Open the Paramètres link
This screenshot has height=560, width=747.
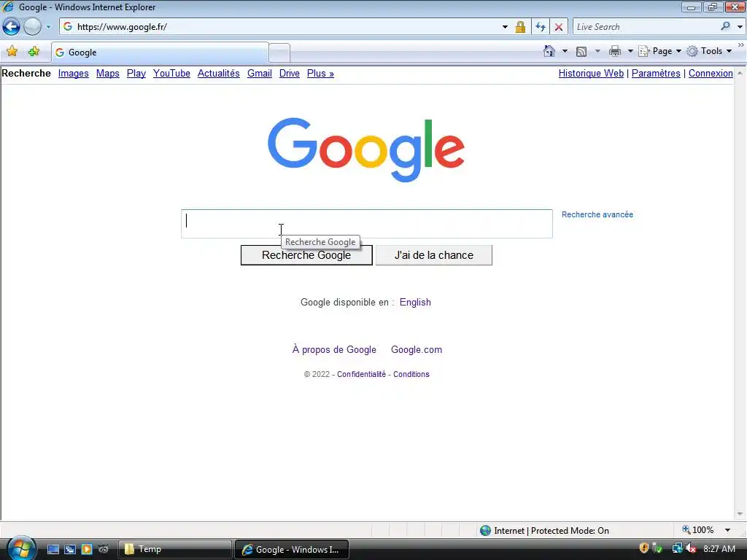coord(656,74)
